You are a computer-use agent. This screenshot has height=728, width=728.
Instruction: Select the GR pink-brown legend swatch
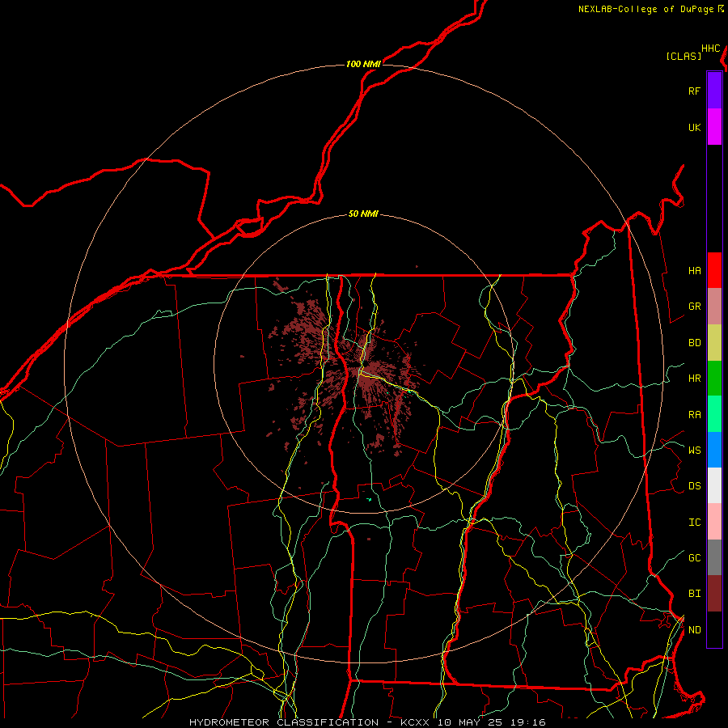(x=714, y=307)
